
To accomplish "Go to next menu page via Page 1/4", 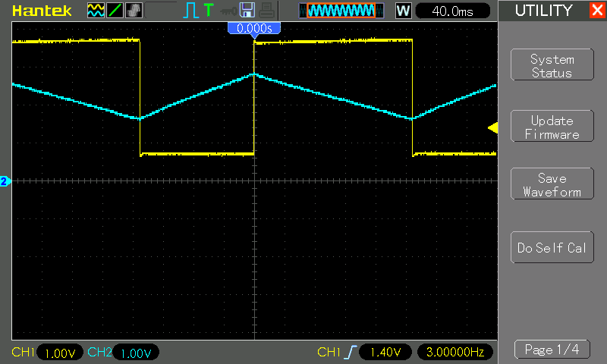I will click(552, 350).
